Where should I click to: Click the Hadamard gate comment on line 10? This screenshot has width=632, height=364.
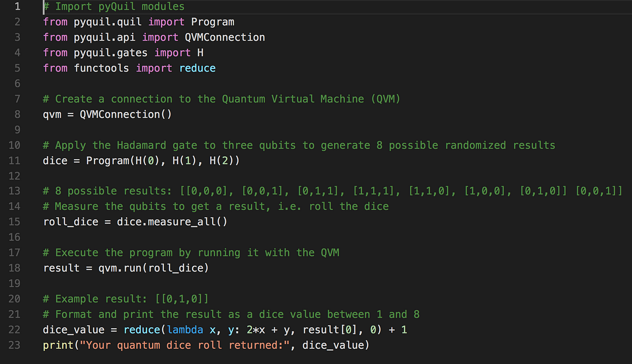pos(299,145)
